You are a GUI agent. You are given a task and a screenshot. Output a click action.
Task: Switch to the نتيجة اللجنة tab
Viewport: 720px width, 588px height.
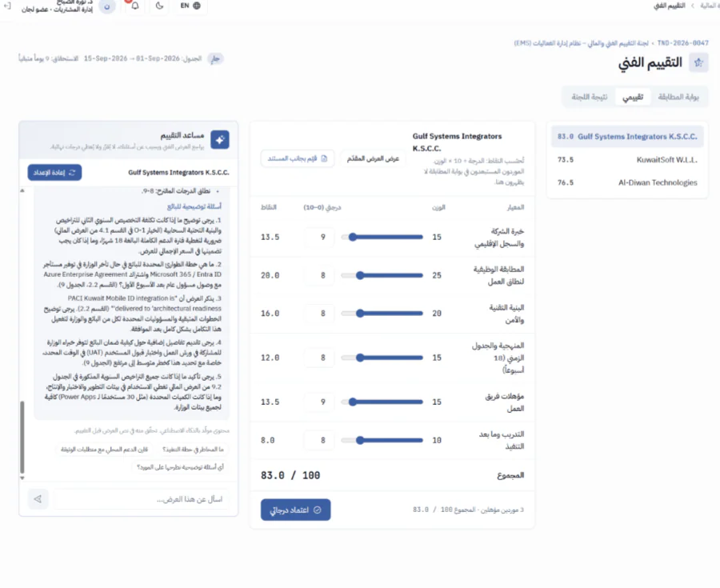589,97
